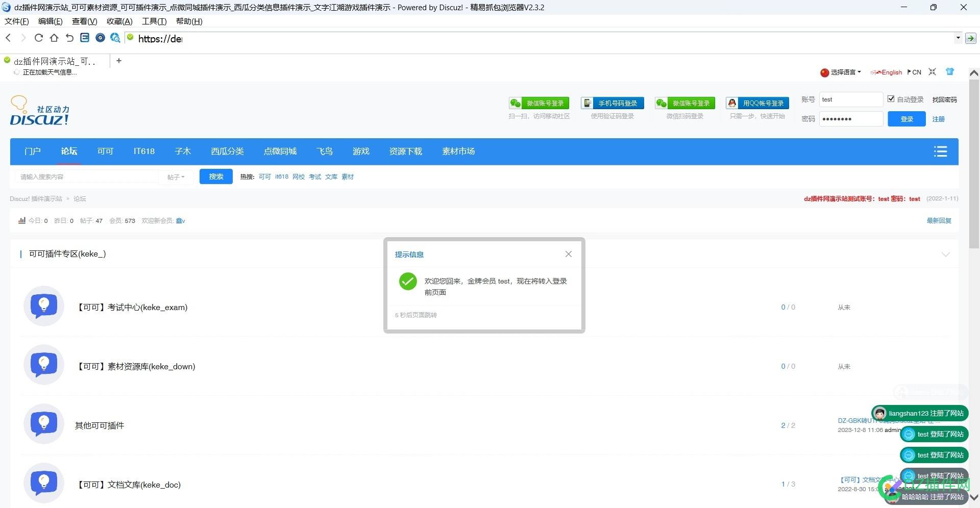Open the browser home page icon
Viewport: 980px width, 508px height.
[x=54, y=38]
